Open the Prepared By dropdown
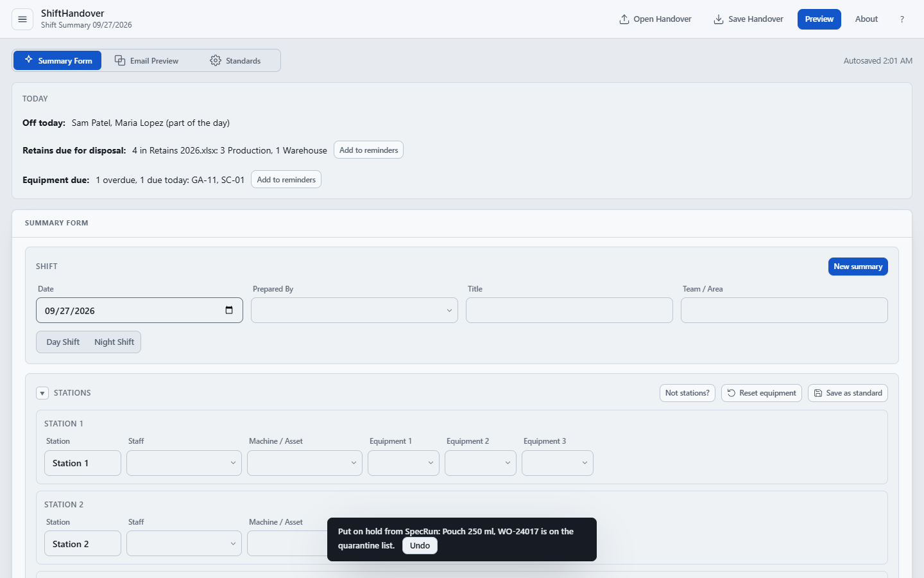Screen dimensions: 924x578 pos(354,310)
